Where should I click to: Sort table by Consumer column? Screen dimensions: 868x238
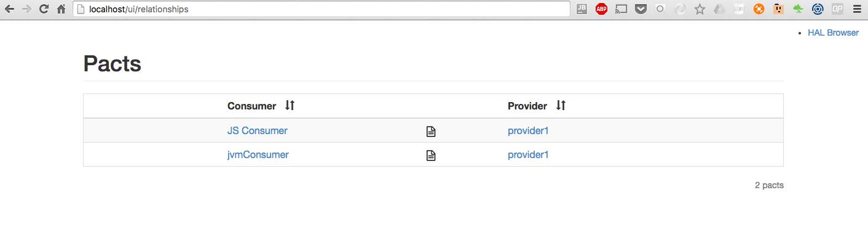click(290, 106)
